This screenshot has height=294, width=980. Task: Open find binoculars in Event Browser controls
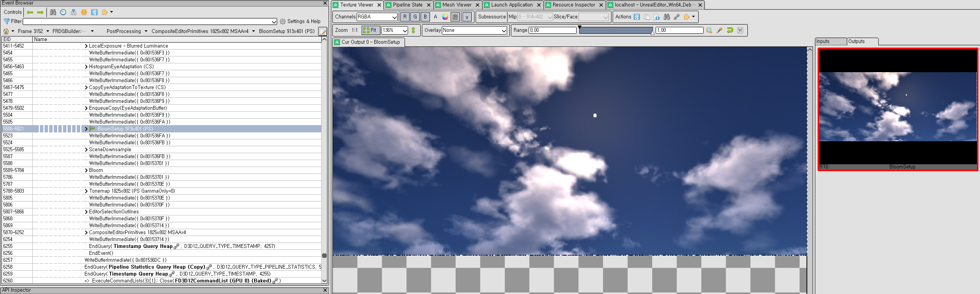(53, 12)
